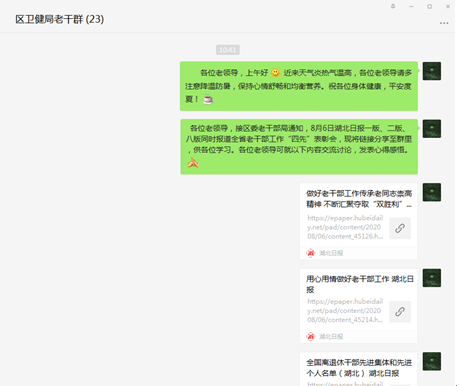
Task: Pin the chat window on top
Action: (x=393, y=6)
